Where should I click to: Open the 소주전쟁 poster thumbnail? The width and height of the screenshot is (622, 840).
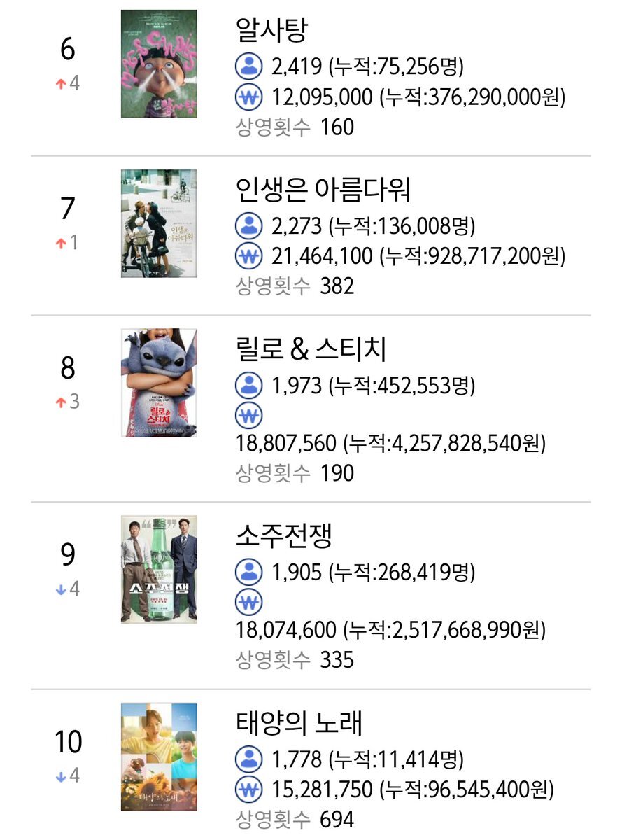tap(159, 570)
